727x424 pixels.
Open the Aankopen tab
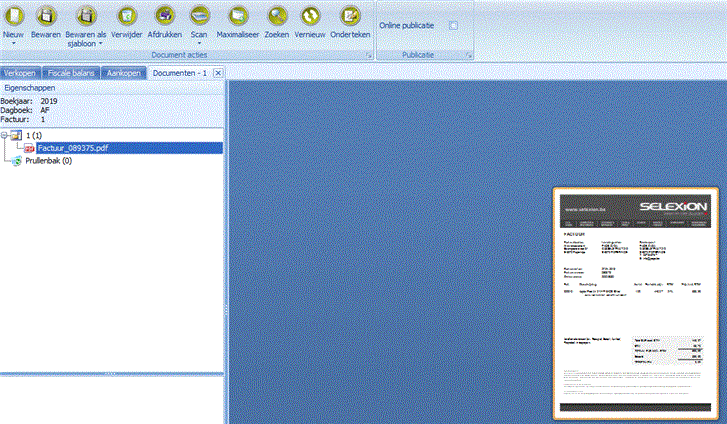click(126, 73)
